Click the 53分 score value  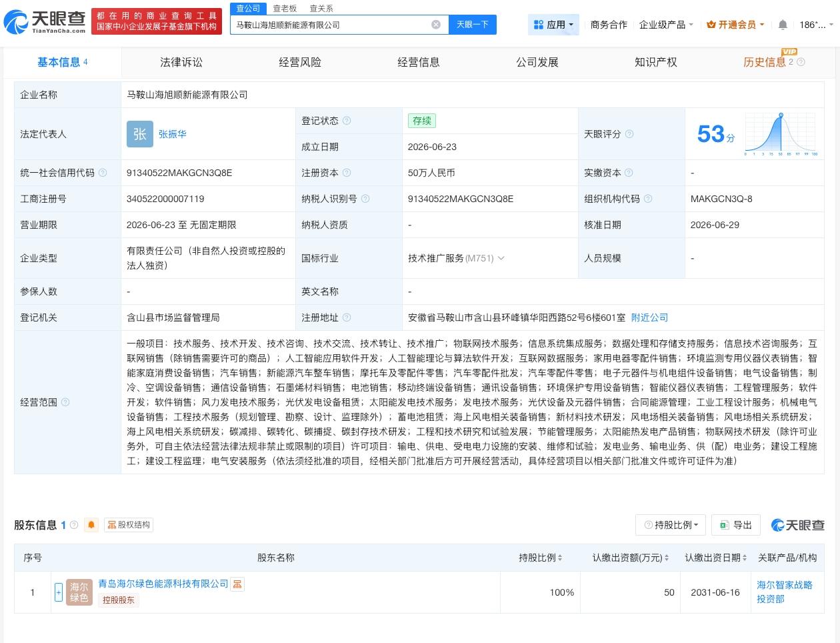pyautogui.click(x=716, y=134)
